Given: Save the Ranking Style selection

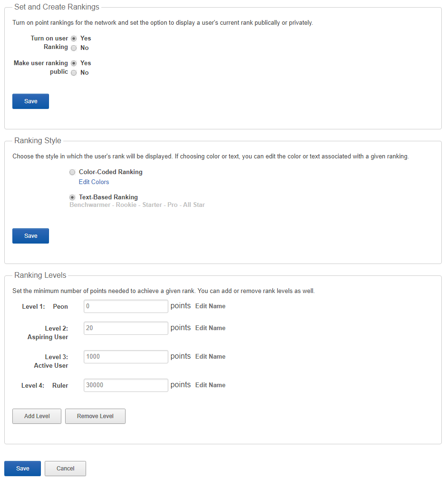Looking at the screenshot, I should [30, 235].
